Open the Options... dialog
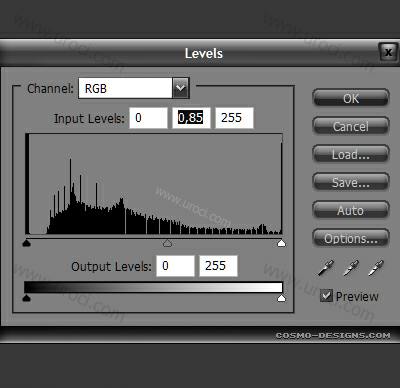Screen dimensions: 400x388 pos(351,238)
